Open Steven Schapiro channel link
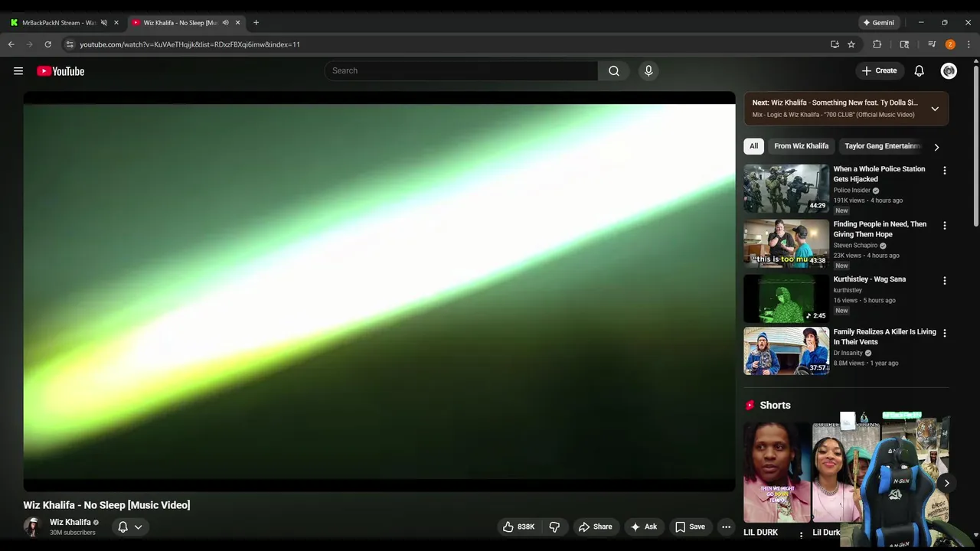This screenshot has height=551, width=980. (x=855, y=246)
